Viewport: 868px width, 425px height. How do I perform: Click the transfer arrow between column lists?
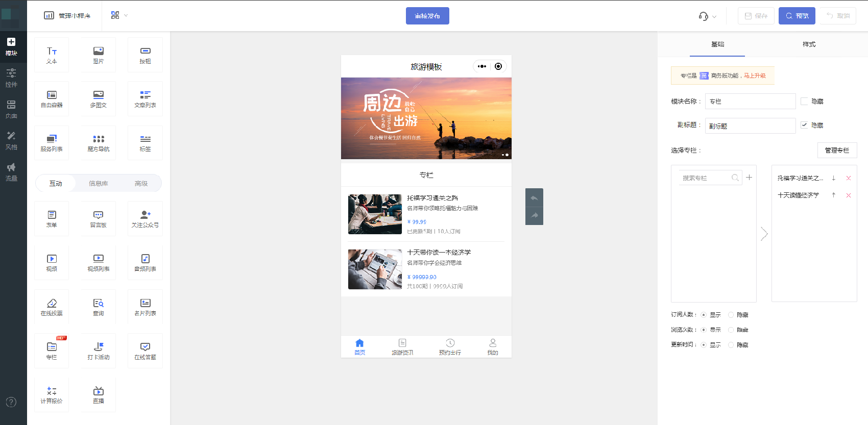[764, 234]
